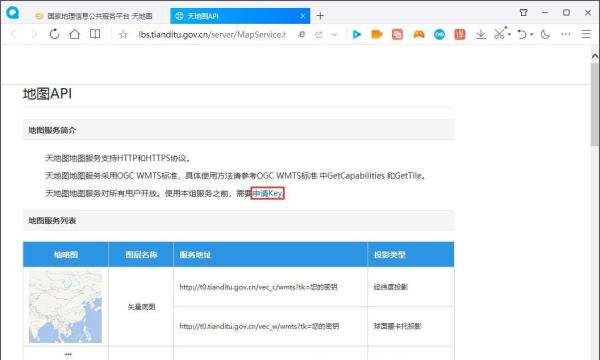Click the 申请Key link
The height and width of the screenshot is (360, 600).
(x=267, y=193)
